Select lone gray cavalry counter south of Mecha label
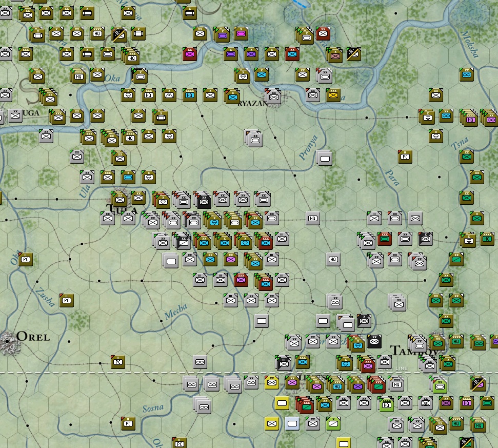The image size is (498, 448). pos(200,362)
